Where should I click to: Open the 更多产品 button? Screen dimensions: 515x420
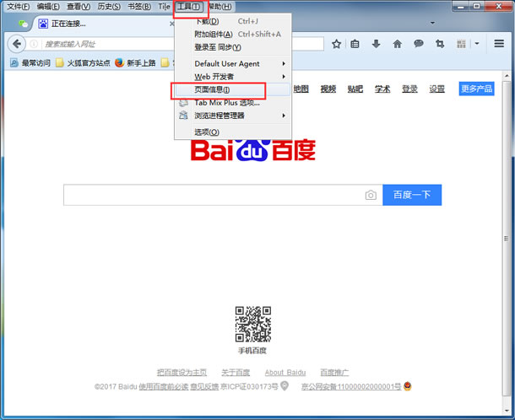tap(476, 89)
